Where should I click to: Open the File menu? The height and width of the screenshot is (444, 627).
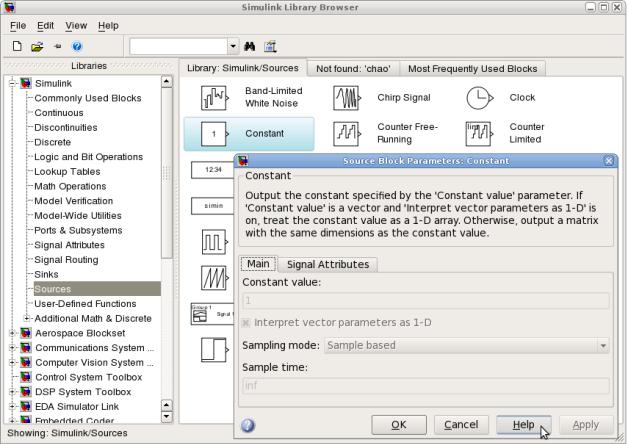(18, 26)
